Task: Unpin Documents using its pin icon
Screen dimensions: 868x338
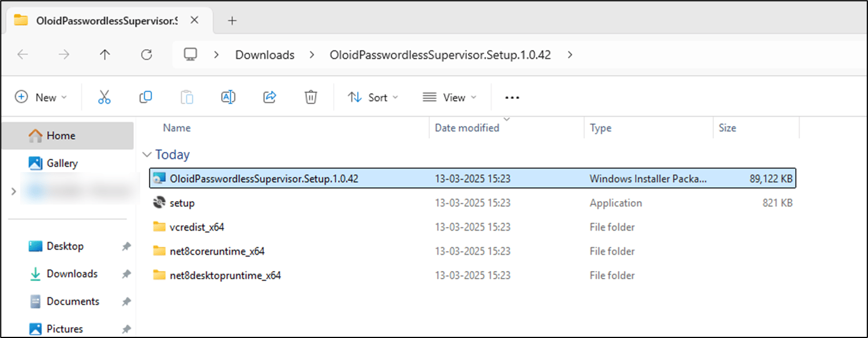Action: coord(126,302)
